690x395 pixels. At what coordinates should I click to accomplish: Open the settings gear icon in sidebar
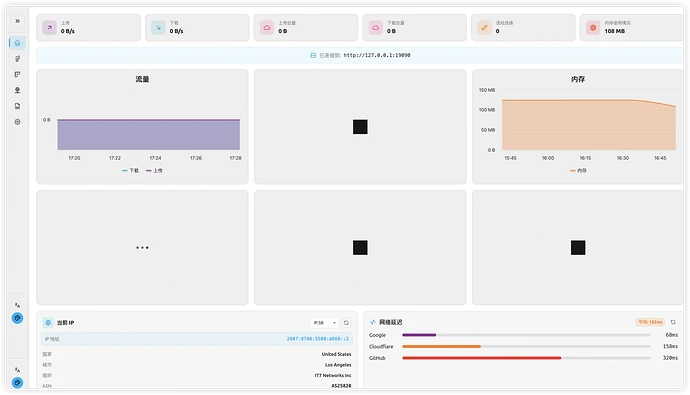coord(18,122)
